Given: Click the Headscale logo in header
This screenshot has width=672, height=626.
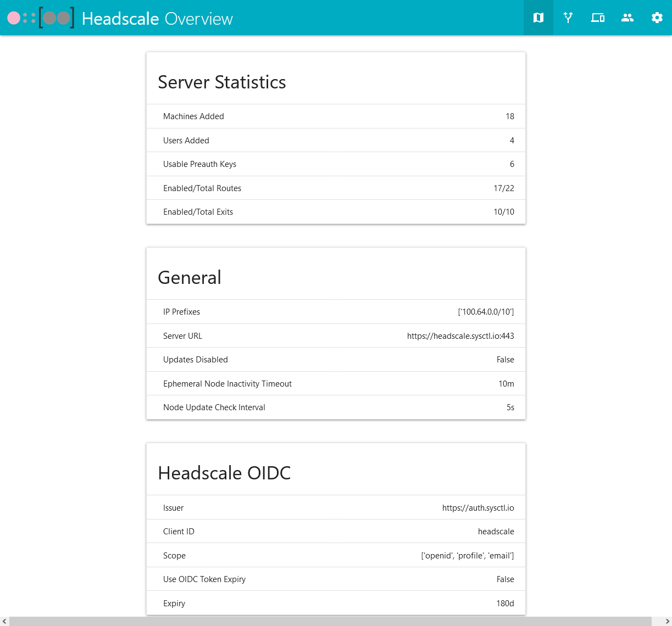Looking at the screenshot, I should (41, 18).
